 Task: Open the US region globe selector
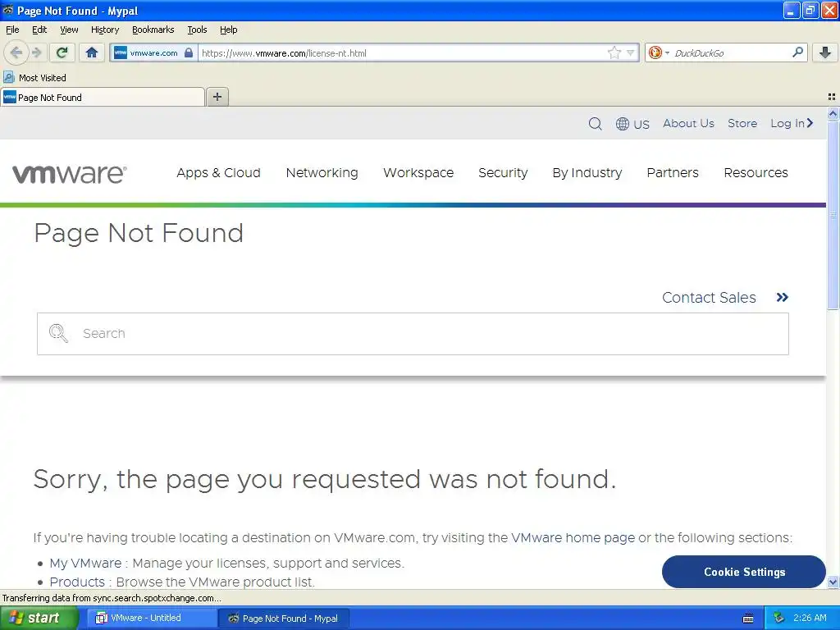pyautogui.click(x=632, y=124)
